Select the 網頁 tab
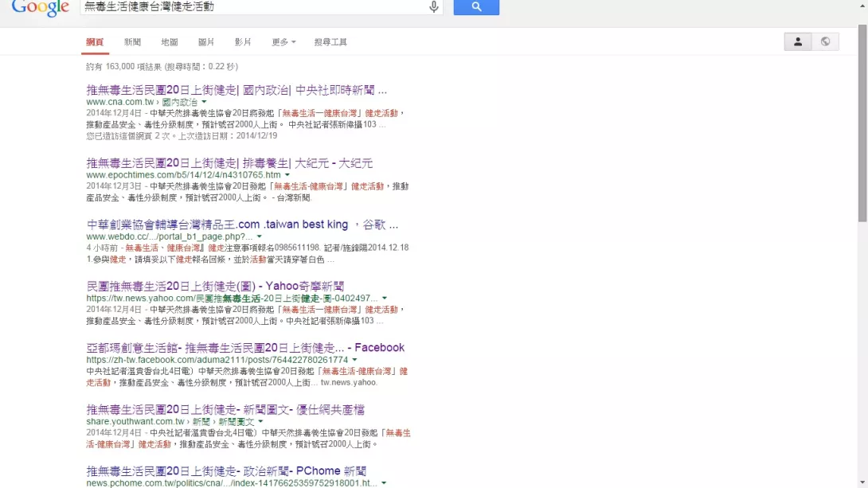 pos(95,42)
